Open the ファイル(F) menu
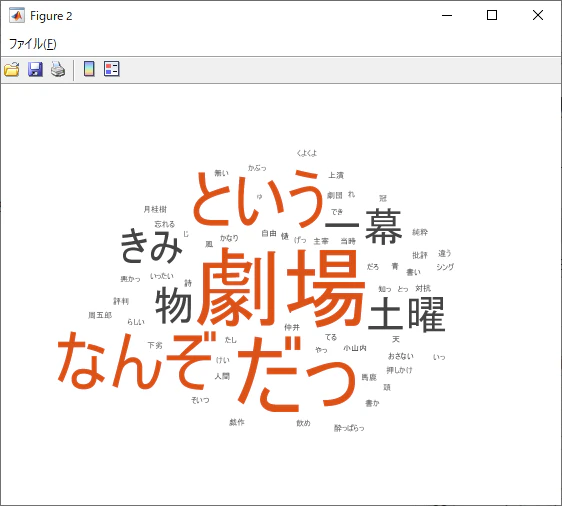Viewport: 562px width, 506px height. [x=33, y=44]
